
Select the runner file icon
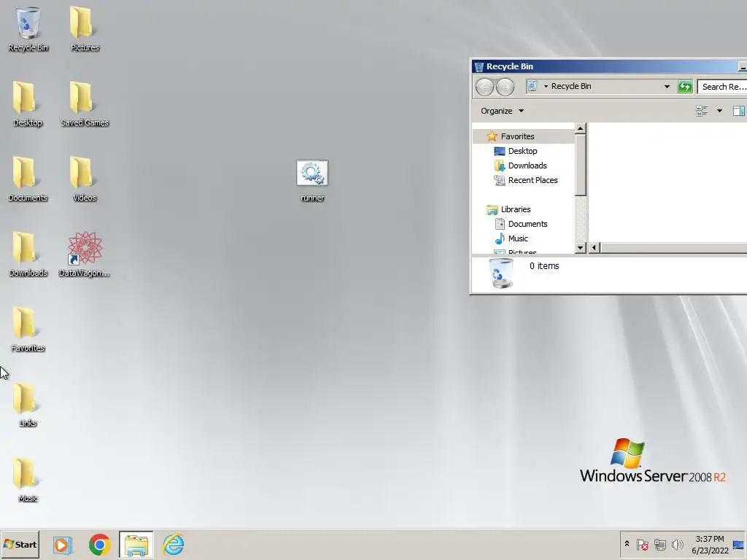(x=312, y=181)
